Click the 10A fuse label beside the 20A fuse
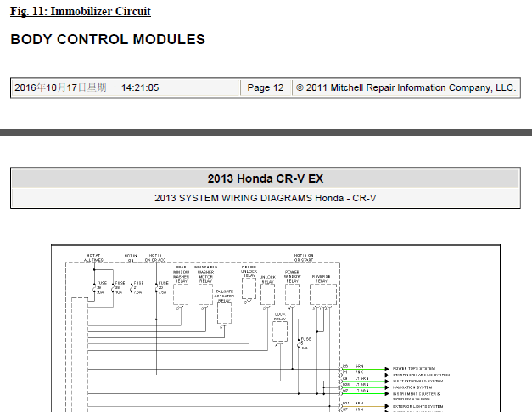The image size is (532, 412). pos(120,287)
